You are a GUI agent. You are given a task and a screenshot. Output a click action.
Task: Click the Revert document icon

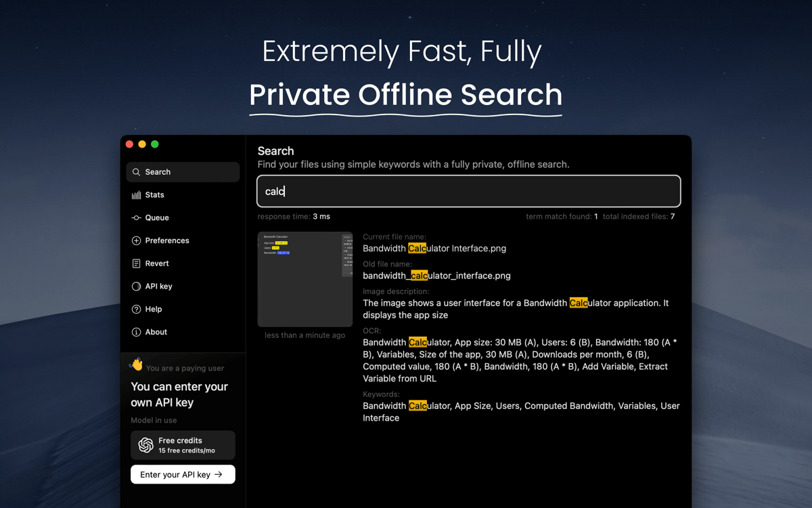click(x=136, y=263)
